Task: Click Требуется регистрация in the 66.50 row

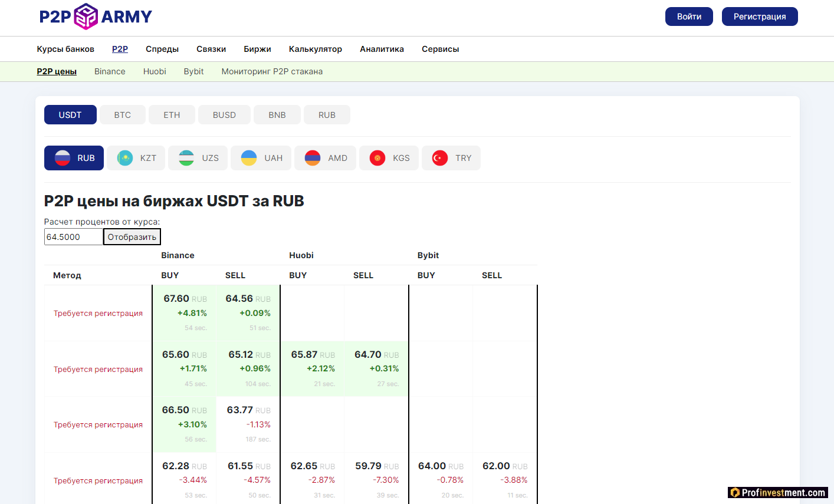Action: pos(98,424)
